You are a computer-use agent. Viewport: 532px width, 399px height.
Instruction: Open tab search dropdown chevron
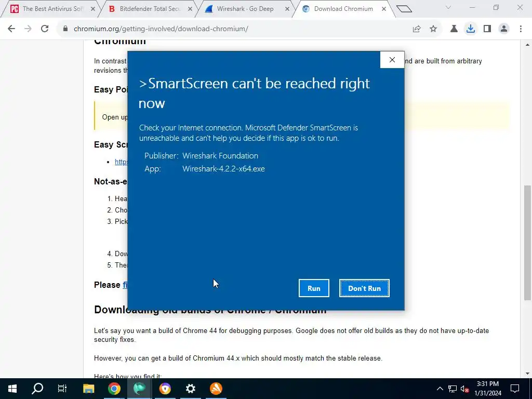pos(448,7)
